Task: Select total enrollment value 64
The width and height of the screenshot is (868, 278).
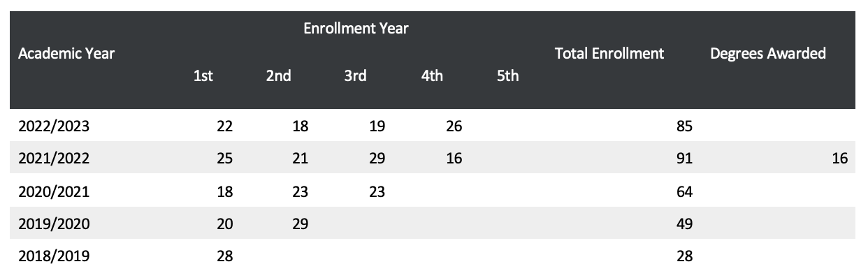Action: [685, 191]
